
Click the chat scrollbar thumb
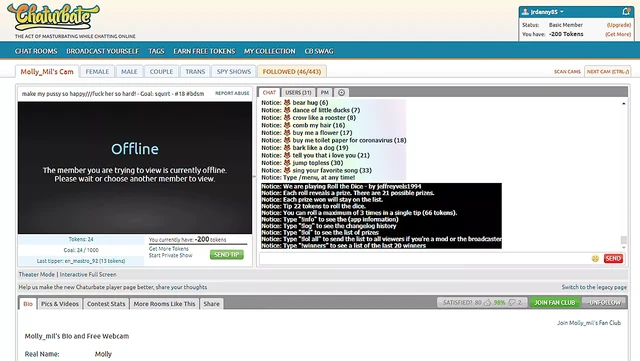click(x=623, y=240)
